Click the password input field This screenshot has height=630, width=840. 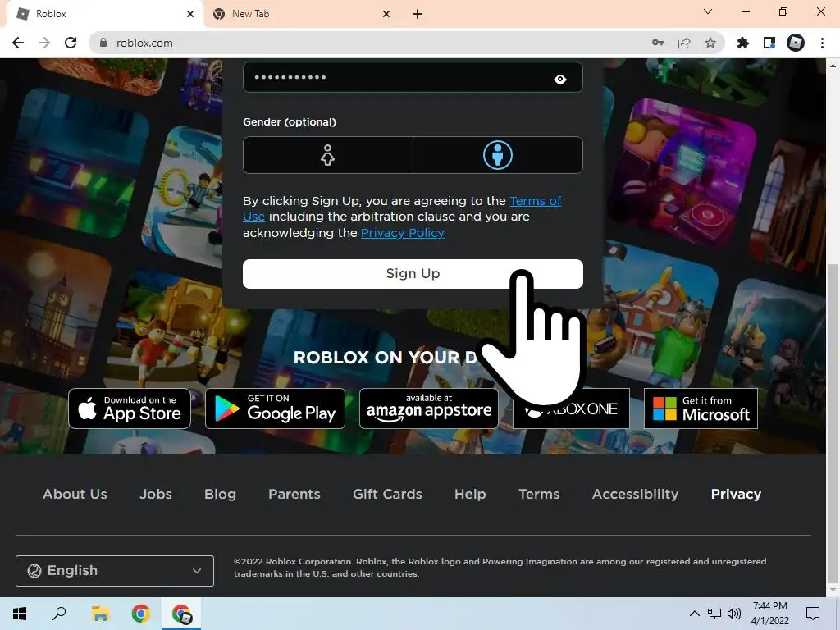coord(413,78)
